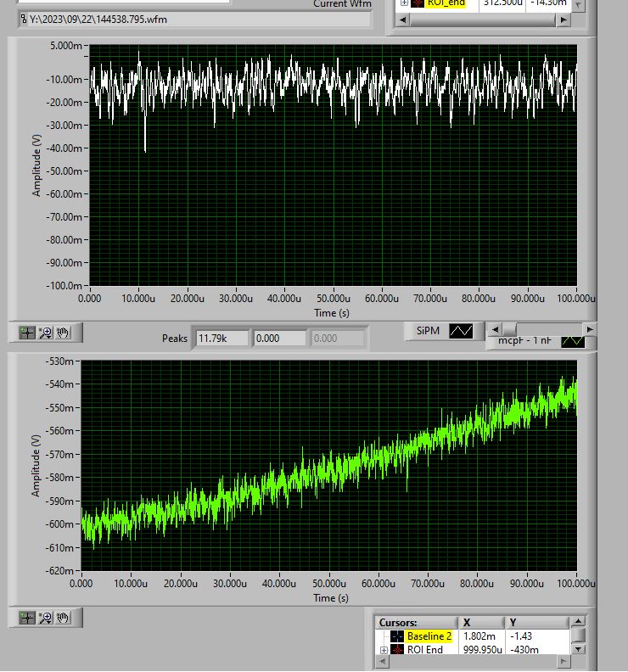Screen dimensions: 628x672
Task: Pick the pan hand tool under the white waveform
Action: [64, 333]
